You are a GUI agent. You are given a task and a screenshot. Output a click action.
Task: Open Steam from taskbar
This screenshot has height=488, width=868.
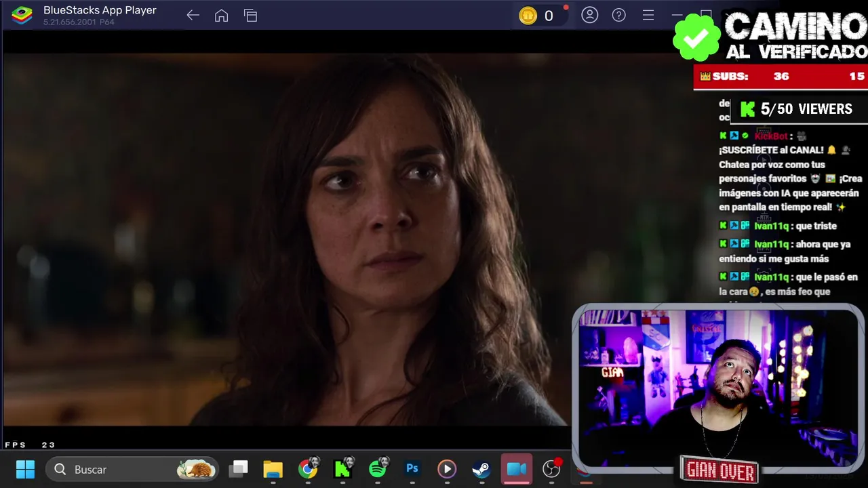pos(481,469)
